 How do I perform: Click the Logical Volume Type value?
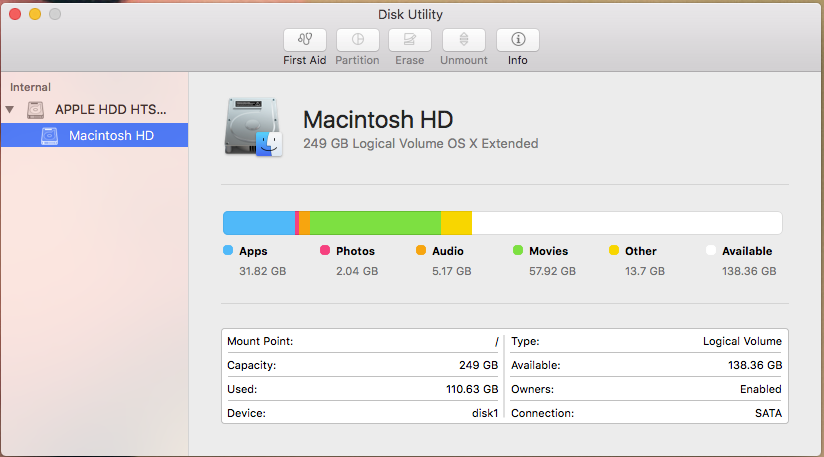[742, 341]
